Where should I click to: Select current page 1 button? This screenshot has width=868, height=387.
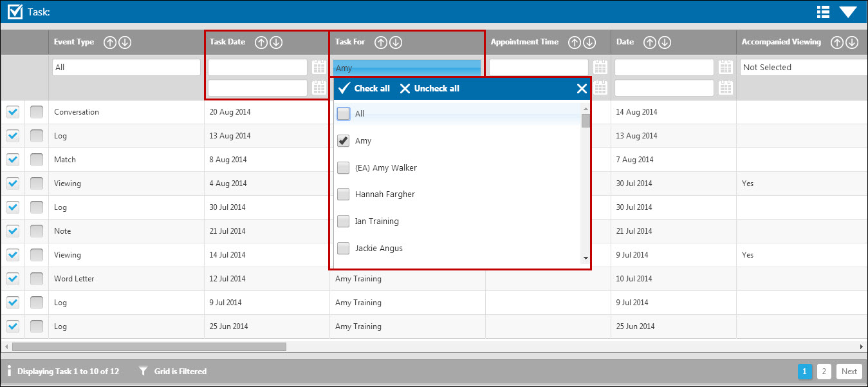point(805,372)
